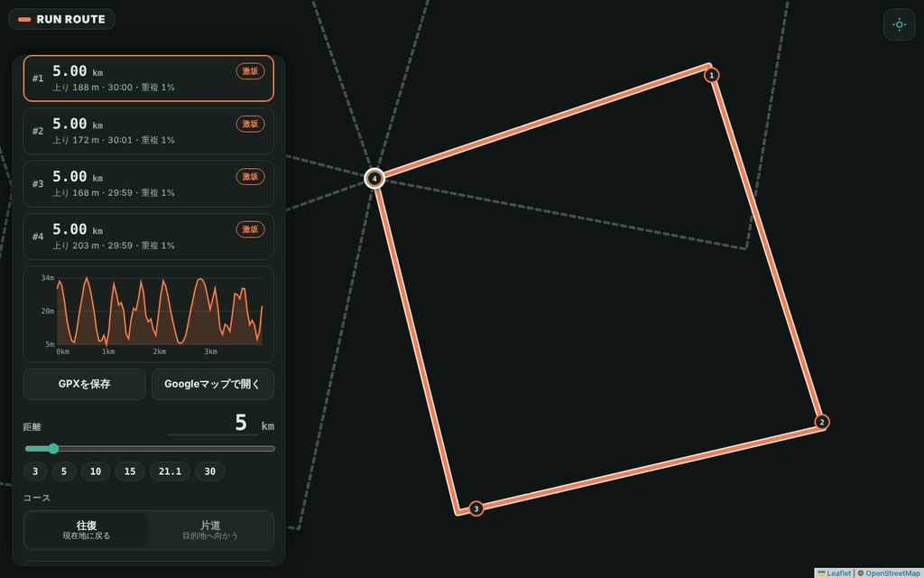Select route #1 with 188 m climb
This screenshot has width=924, height=578.
[149, 79]
